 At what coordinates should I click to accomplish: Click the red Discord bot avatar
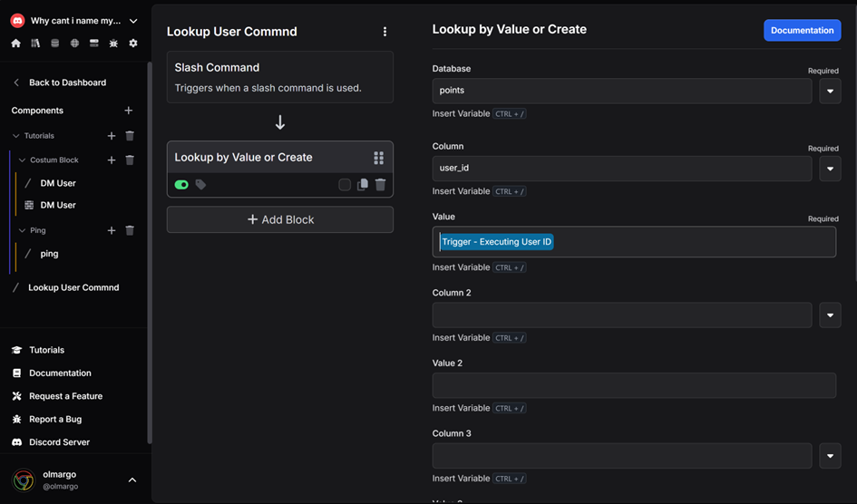coord(17,21)
